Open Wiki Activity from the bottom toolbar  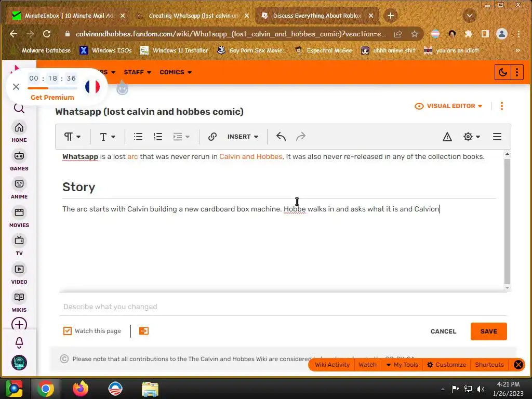click(x=332, y=365)
